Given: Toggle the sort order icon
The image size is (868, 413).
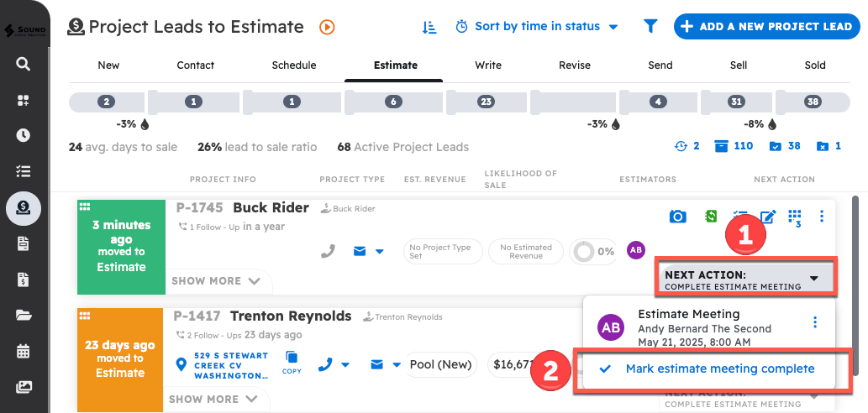Looking at the screenshot, I should [x=429, y=27].
